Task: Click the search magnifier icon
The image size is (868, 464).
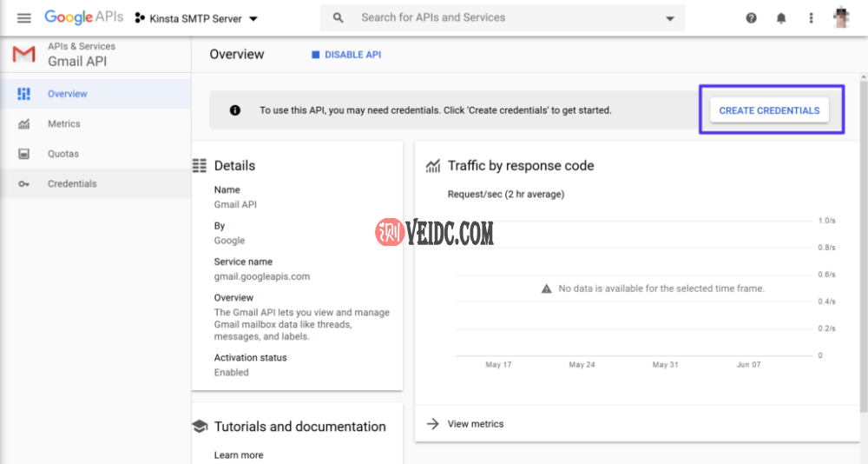Action: [338, 17]
